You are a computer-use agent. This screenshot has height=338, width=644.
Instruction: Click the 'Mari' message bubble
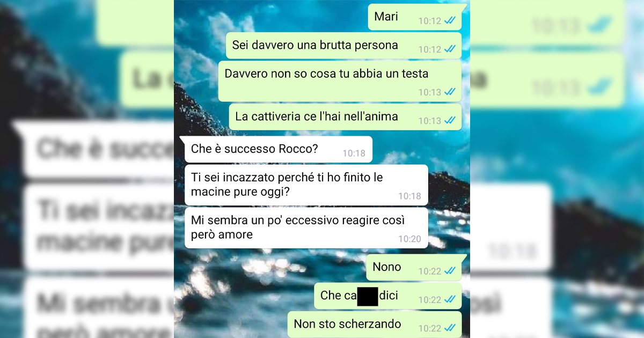pos(415,17)
